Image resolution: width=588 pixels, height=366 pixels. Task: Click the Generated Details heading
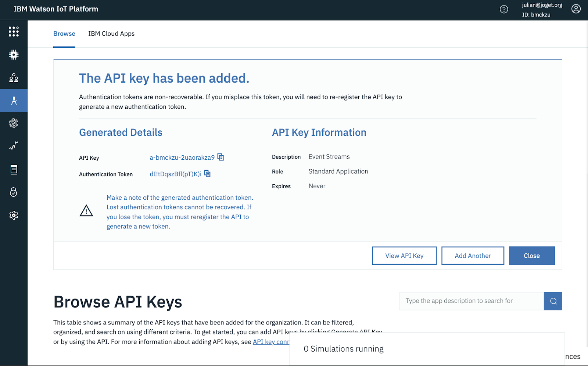[121, 133]
